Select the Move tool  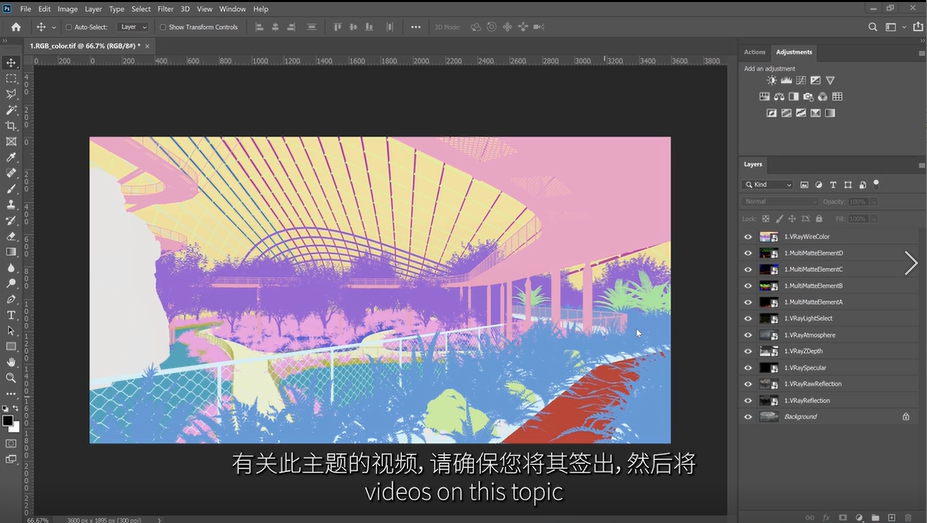11,63
